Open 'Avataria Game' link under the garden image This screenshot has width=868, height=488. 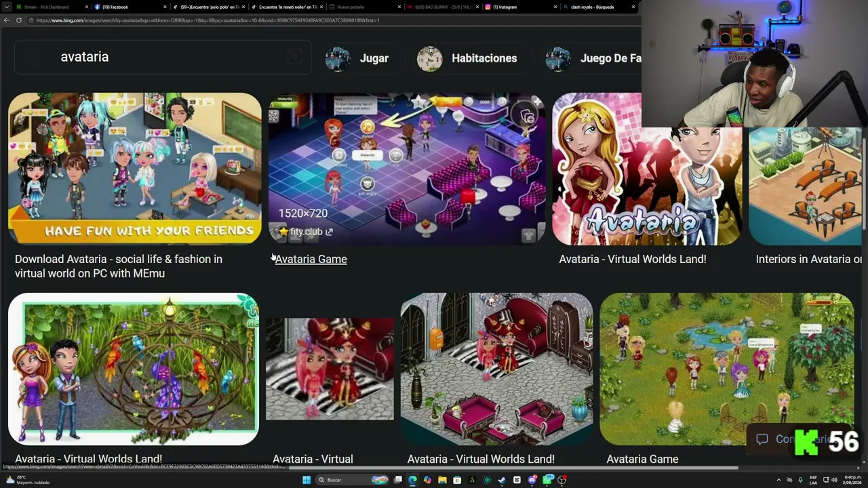[642, 459]
